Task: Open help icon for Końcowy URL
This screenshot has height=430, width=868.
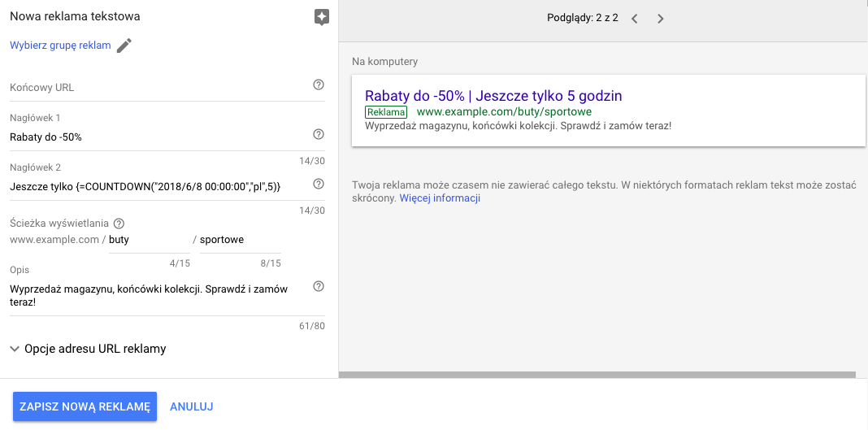Action: (319, 85)
